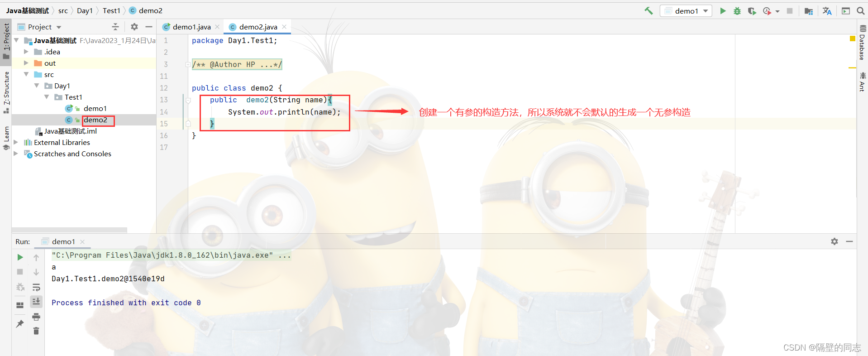Open Project panel settings gear

134,27
